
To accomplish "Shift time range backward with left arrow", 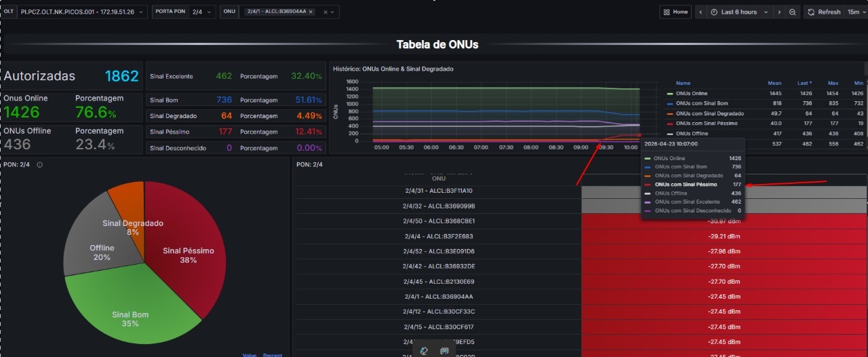I will pos(701,12).
